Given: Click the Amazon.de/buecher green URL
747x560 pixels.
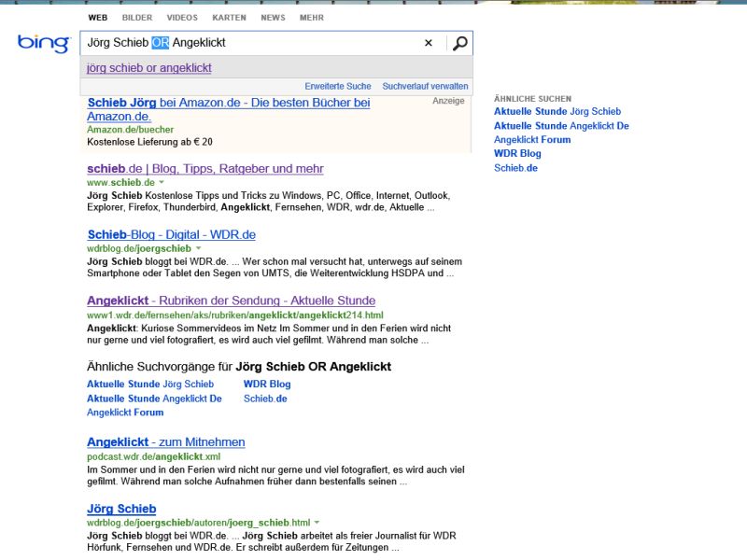Looking at the screenshot, I should click(130, 130).
